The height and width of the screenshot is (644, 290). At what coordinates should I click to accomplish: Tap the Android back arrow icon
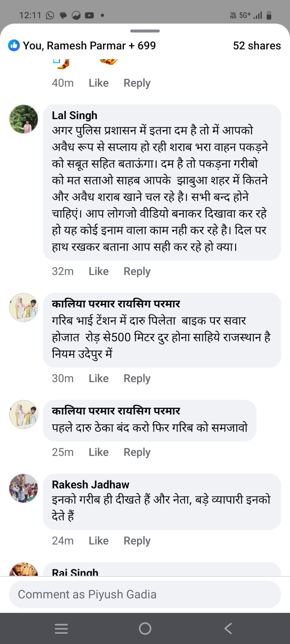(228, 628)
